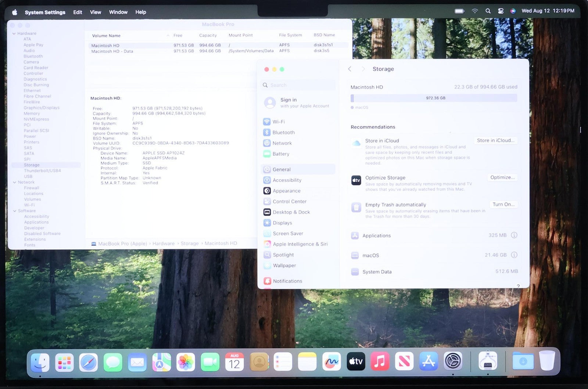Open the Apple menu

(15, 12)
